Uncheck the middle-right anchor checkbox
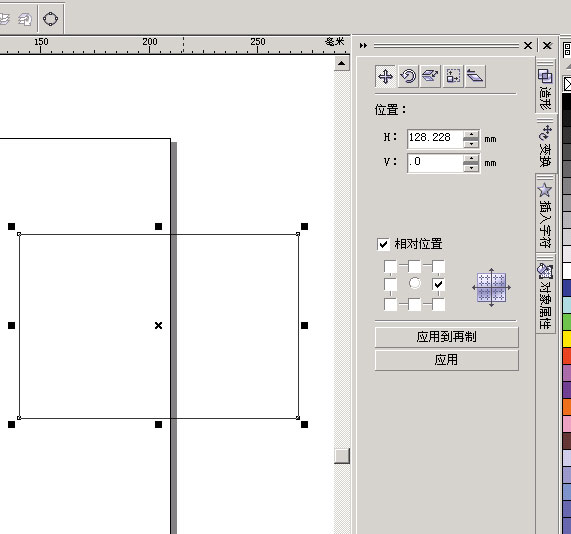Viewport: 571px width, 534px height. coord(438,284)
